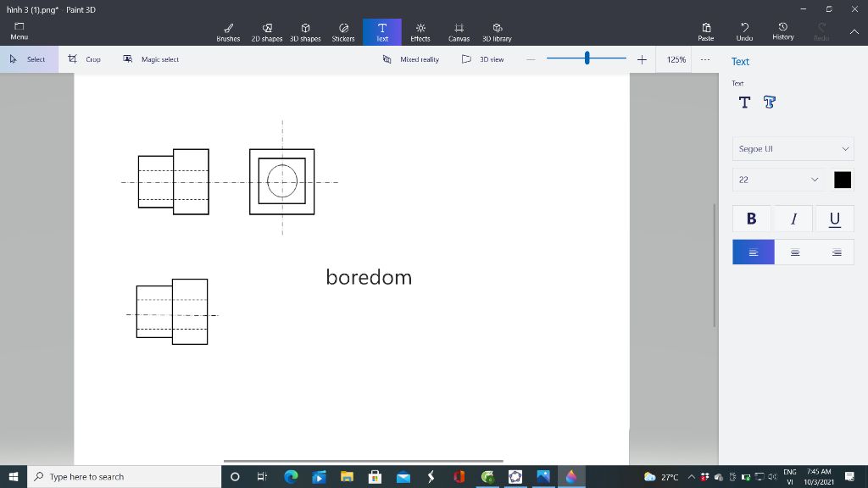Open Mixed reality view
Image resolution: width=868 pixels, height=488 pixels.
click(411, 59)
